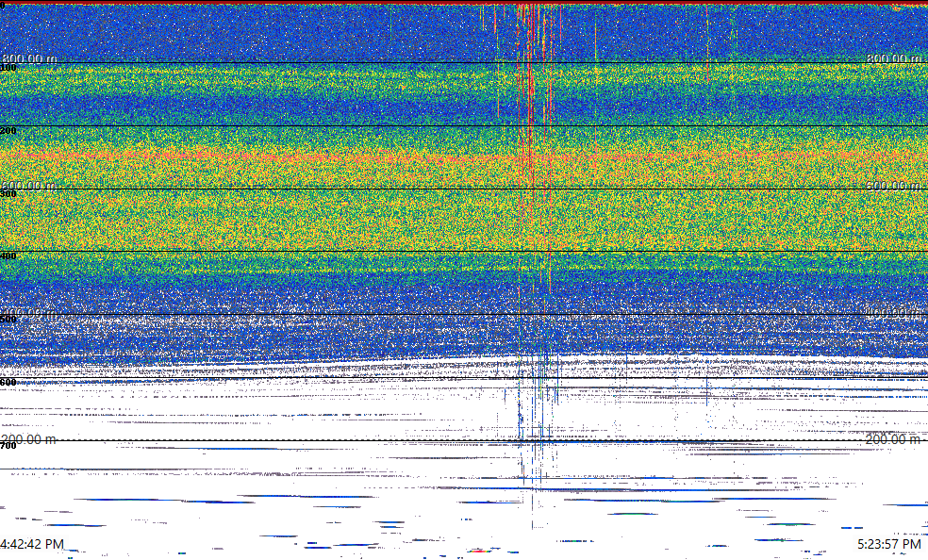Click the 5:23:57 PM end timestamp
The width and height of the screenshot is (928, 560).
click(x=889, y=544)
